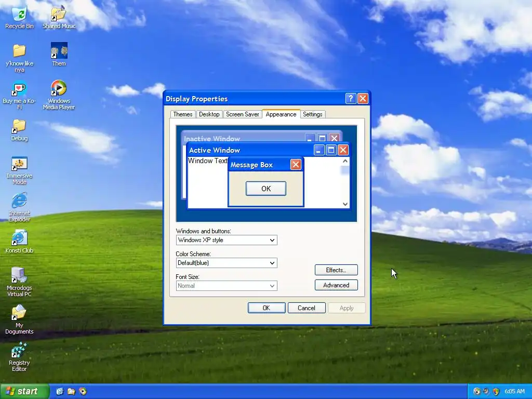The image size is (532, 399).
Task: Open the Font Size dropdown
Action: [x=227, y=286]
